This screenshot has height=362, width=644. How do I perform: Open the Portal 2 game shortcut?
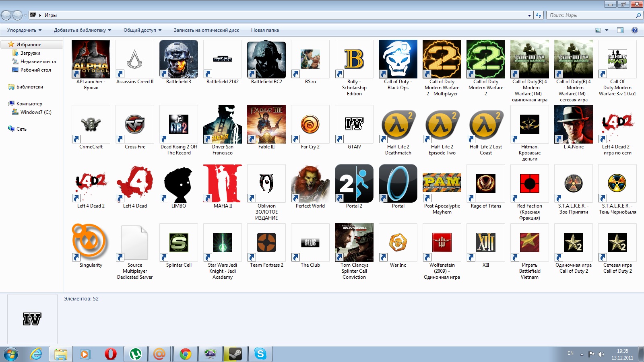pos(354,183)
